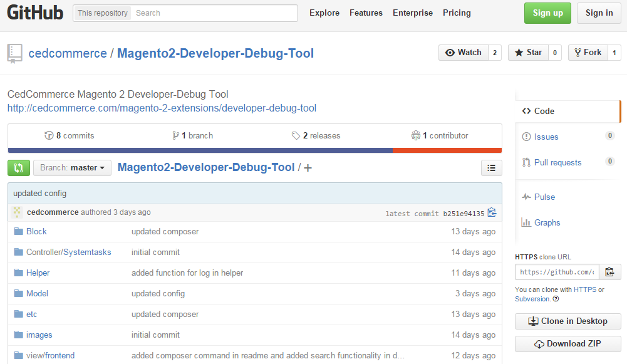Image resolution: width=627 pixels, height=364 pixels.
Task: Click the Block folder icon
Action: [x=18, y=231]
